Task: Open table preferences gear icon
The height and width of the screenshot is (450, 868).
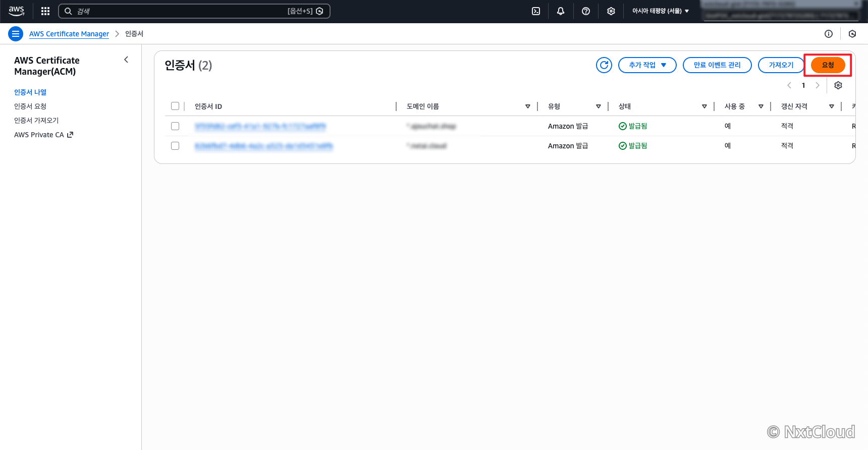Action: click(838, 85)
